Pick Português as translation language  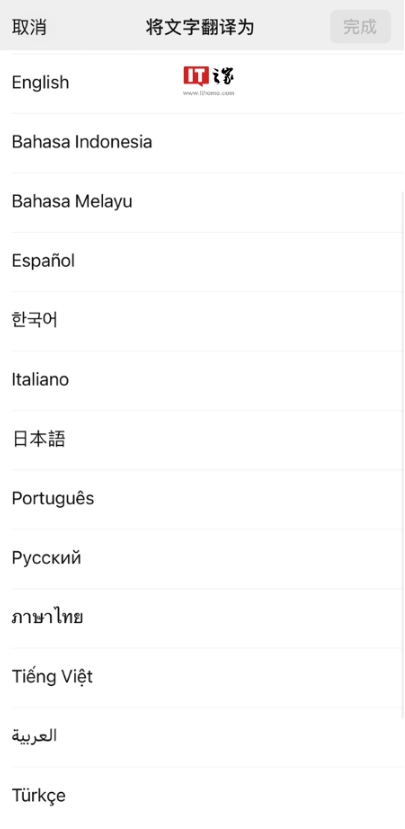pyautogui.click(x=202, y=499)
